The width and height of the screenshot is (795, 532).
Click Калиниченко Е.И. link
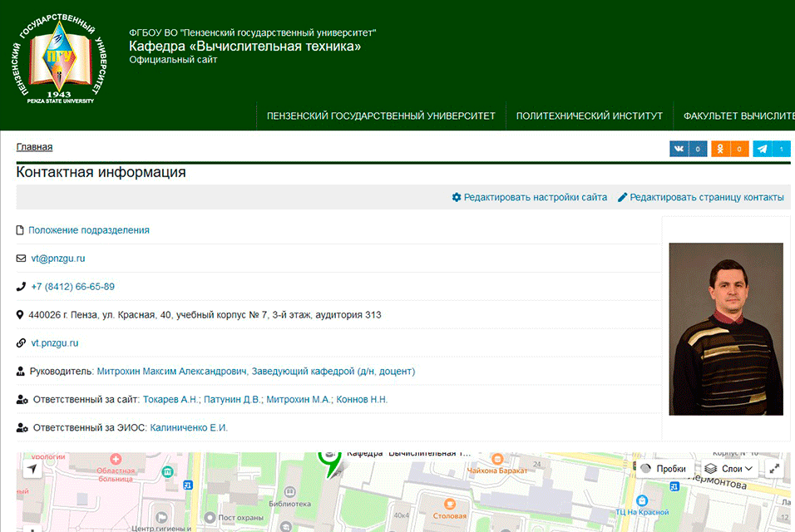189,427
